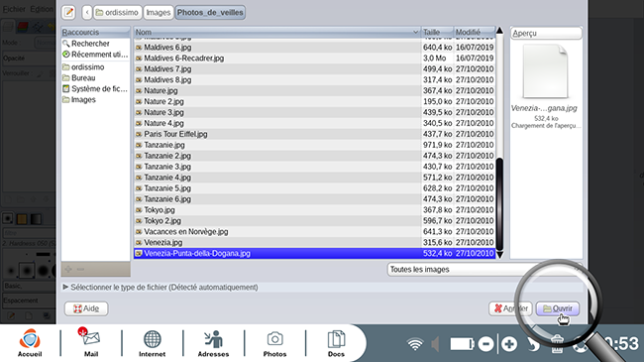
Task: Open the Docs taskbar icon
Action: pyautogui.click(x=336, y=343)
